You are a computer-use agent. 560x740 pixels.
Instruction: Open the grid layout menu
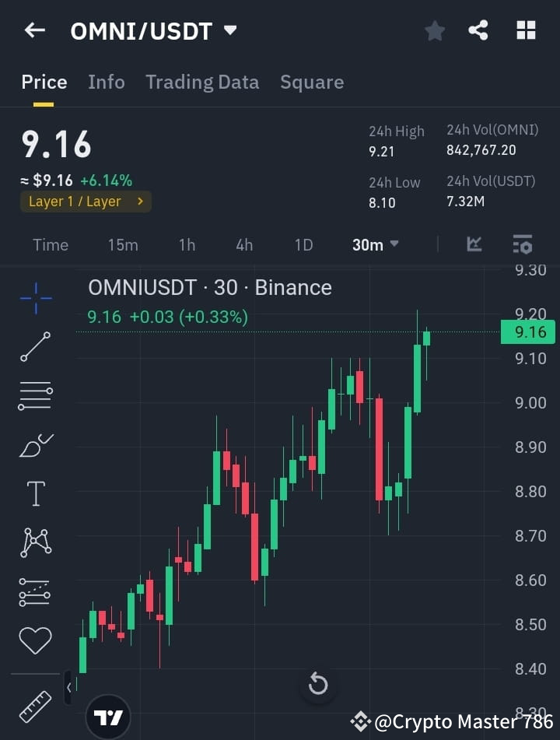click(526, 30)
